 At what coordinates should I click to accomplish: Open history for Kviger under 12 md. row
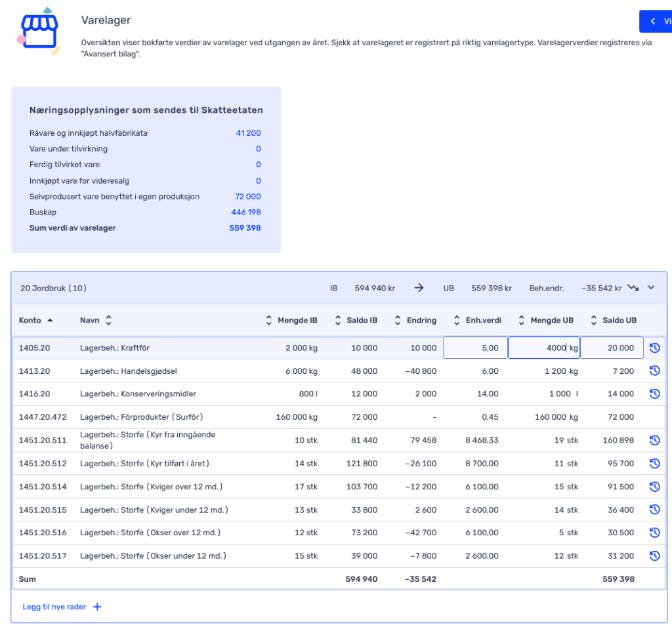coord(654,510)
